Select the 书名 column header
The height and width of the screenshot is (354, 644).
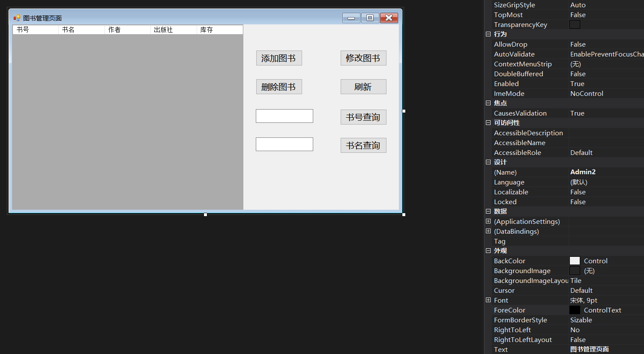(x=82, y=30)
